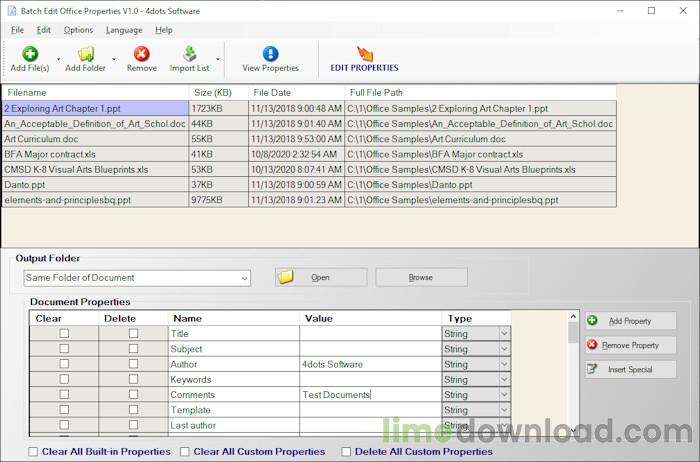Open Type dropdown for Comments row
Image resolution: width=700 pixels, height=462 pixels.
tap(504, 395)
